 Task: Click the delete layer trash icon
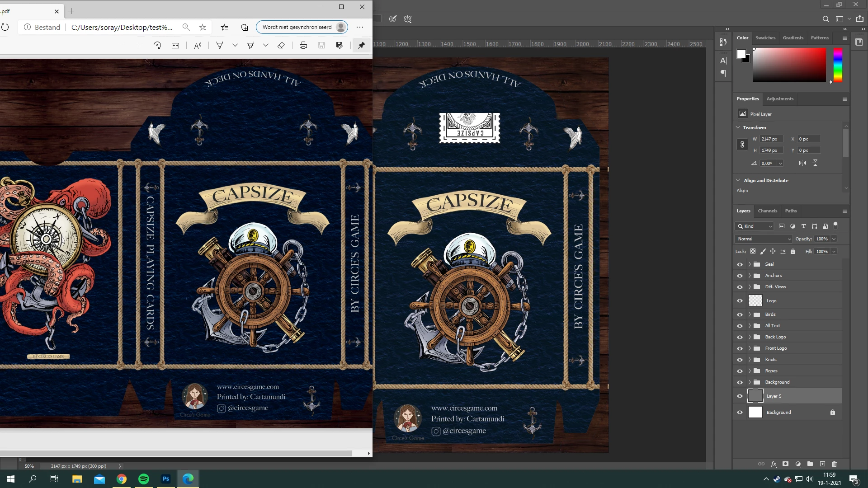835,464
